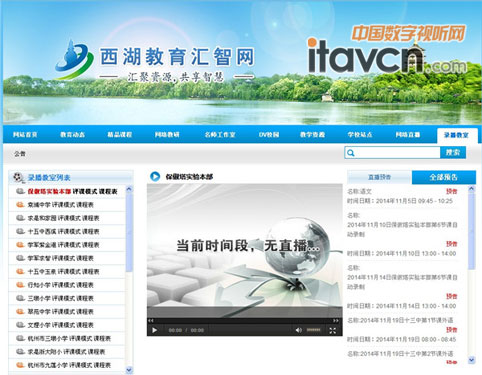The width and height of the screenshot is (482, 375).
Task: Click the 名称:2014年11月19日十三中第1节课外语 entry
Action: click(x=400, y=320)
